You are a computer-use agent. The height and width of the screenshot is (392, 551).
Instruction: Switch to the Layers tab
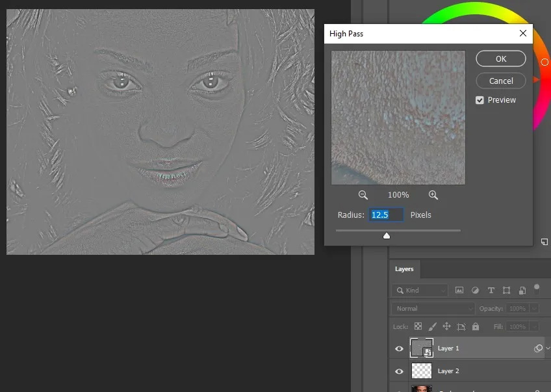tap(404, 269)
